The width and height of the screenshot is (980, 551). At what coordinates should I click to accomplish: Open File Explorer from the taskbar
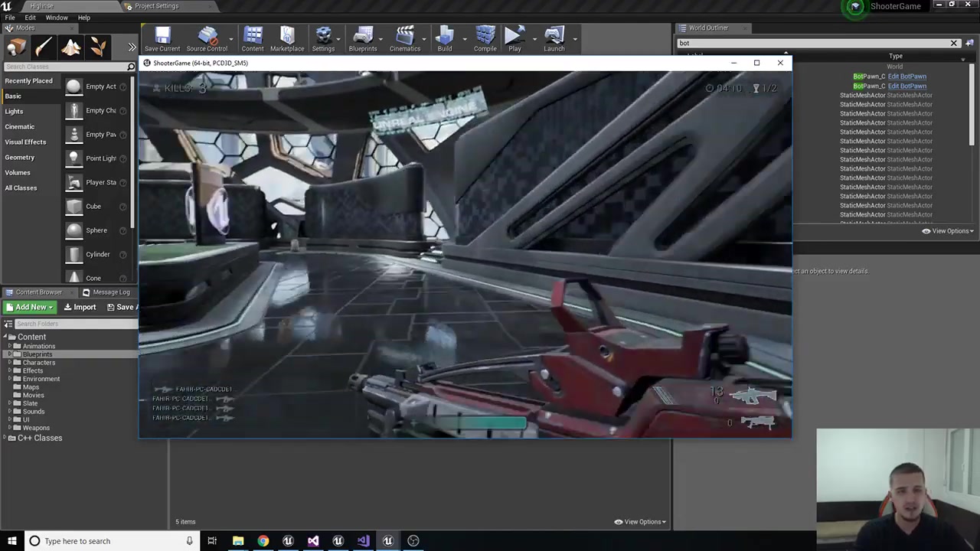(x=238, y=541)
